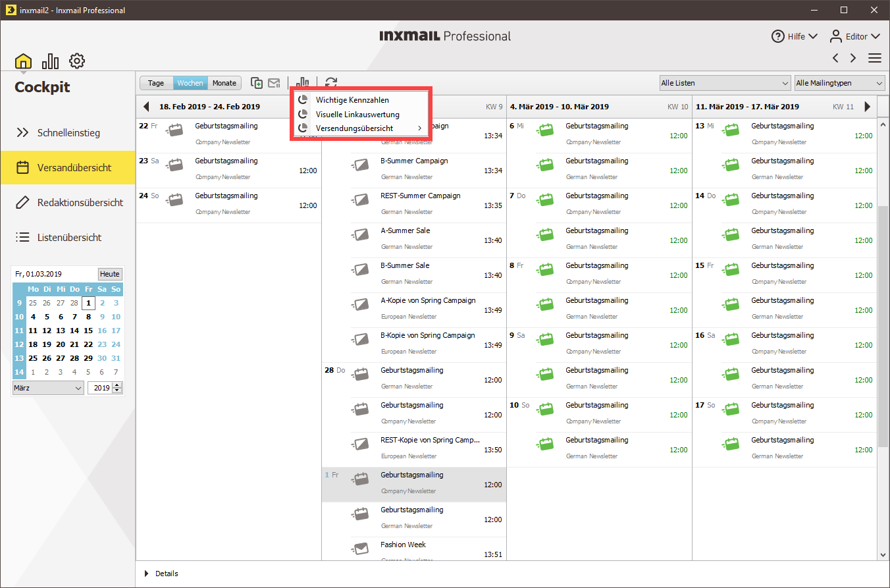The width and height of the screenshot is (890, 588).
Task: Click the Hilfe question mark icon
Action: pyautogui.click(x=778, y=36)
